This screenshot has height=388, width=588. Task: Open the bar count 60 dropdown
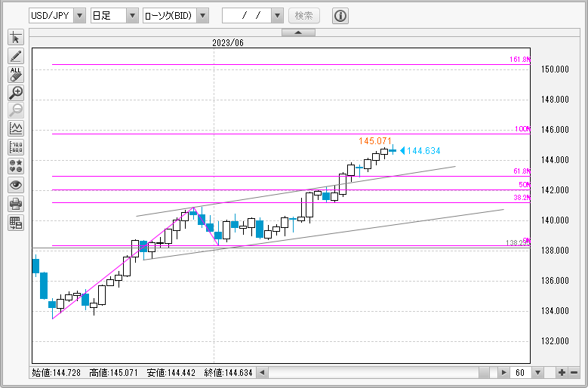pyautogui.click(x=537, y=373)
